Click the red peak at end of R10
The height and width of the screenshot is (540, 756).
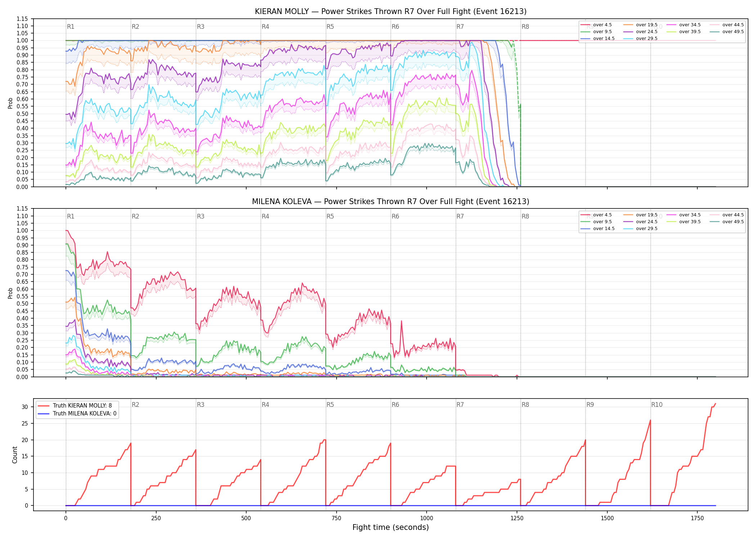pos(715,404)
